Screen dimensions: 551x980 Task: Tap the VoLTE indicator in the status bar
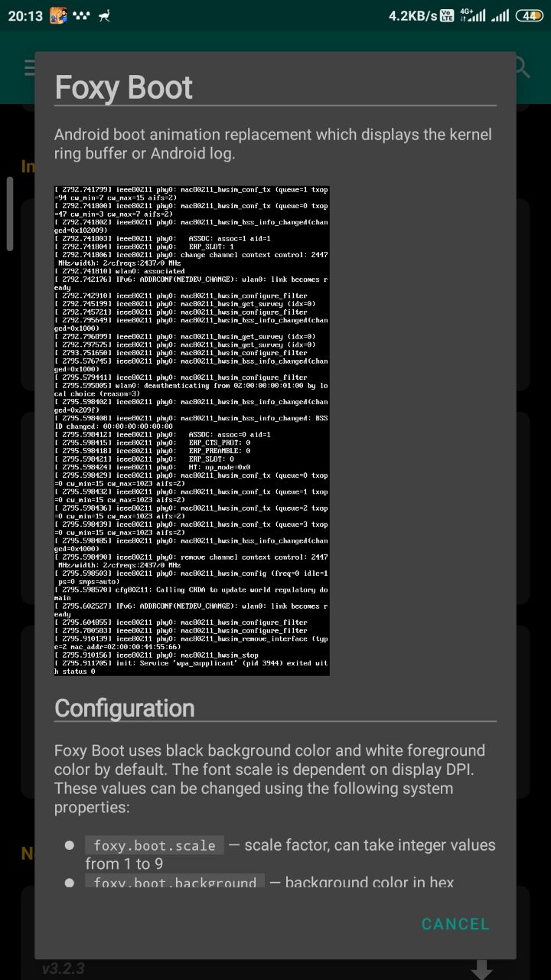[x=448, y=15]
